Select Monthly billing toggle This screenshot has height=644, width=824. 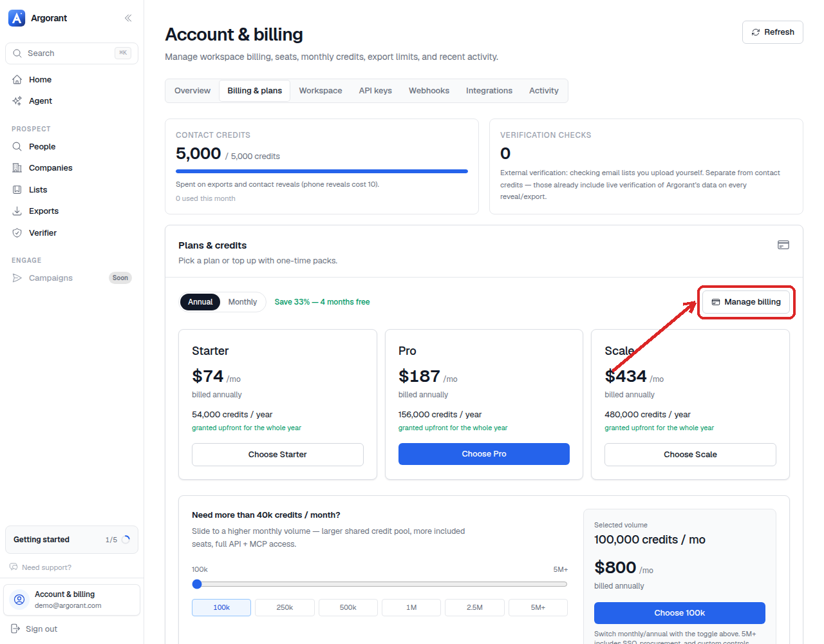(x=243, y=302)
